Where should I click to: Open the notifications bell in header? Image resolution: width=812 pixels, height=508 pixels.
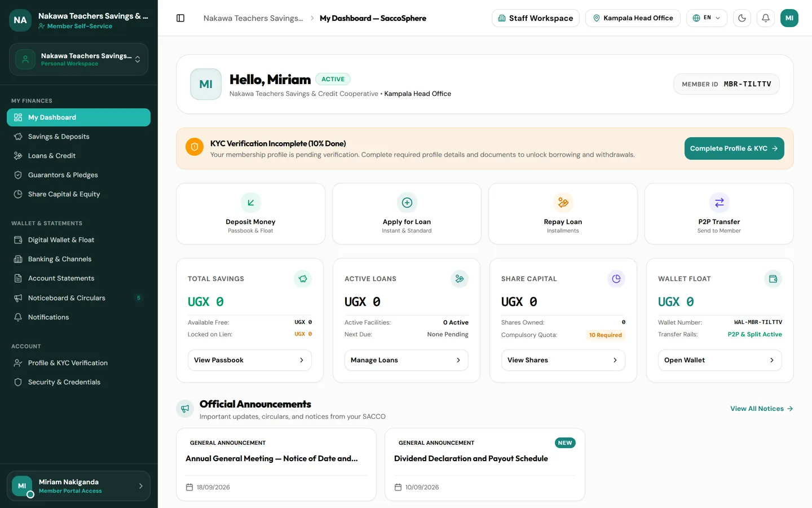coord(766,18)
